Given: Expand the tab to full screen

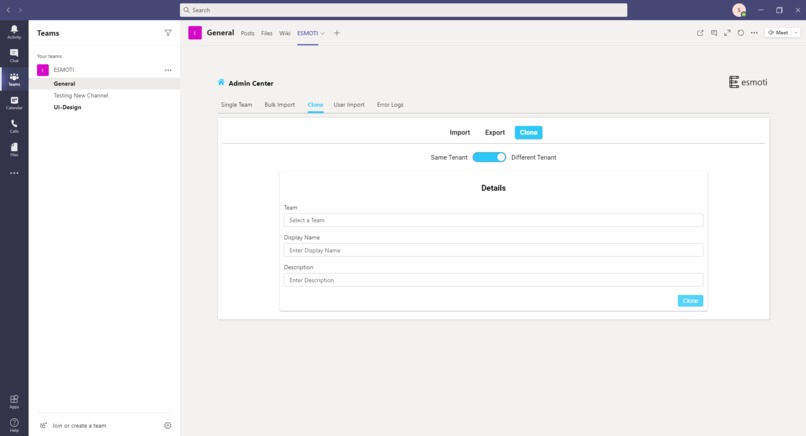Looking at the screenshot, I should pos(727,33).
